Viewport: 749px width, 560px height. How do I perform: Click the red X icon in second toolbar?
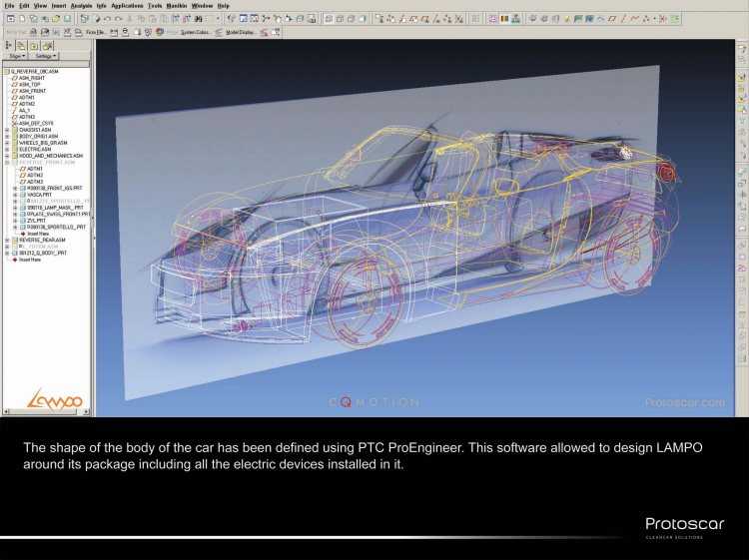click(x=265, y=32)
